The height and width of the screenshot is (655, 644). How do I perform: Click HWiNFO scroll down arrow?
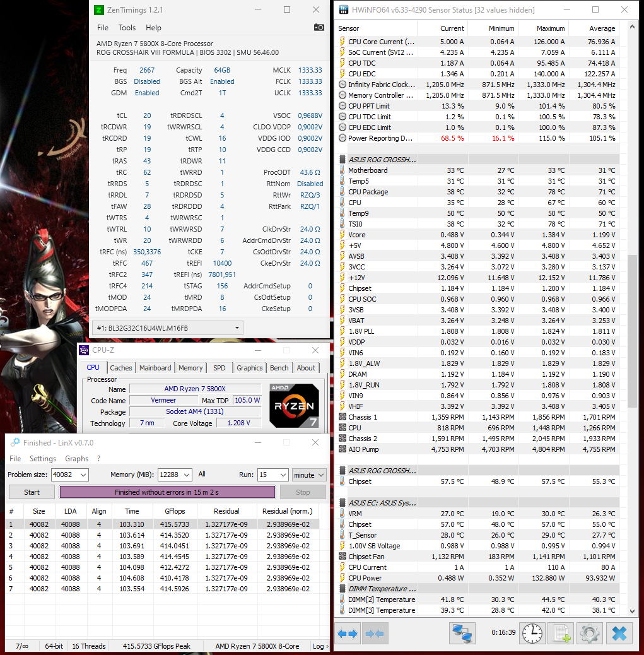pos(632,611)
